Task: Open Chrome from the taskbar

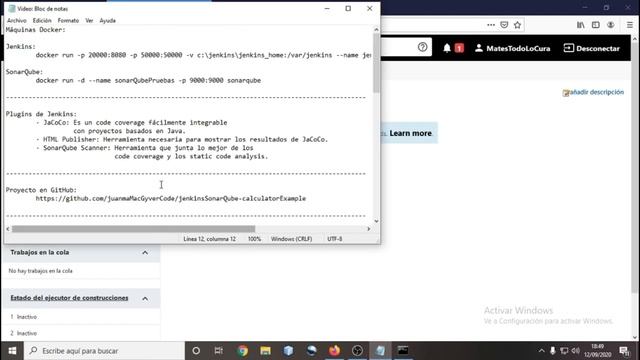Action: tap(242, 351)
